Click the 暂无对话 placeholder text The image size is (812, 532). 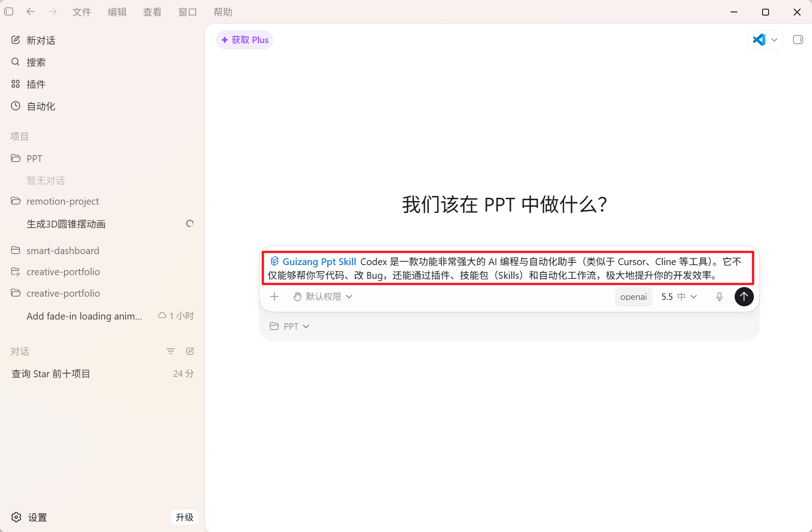(x=46, y=180)
